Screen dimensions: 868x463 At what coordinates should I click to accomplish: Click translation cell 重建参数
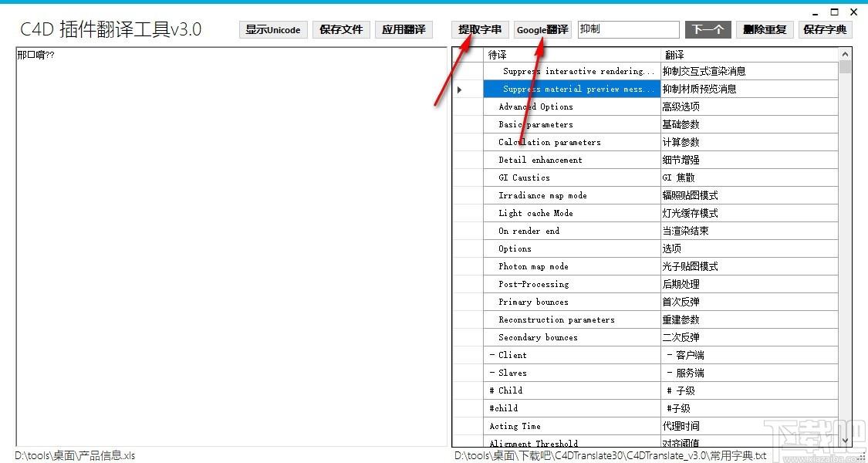point(749,319)
